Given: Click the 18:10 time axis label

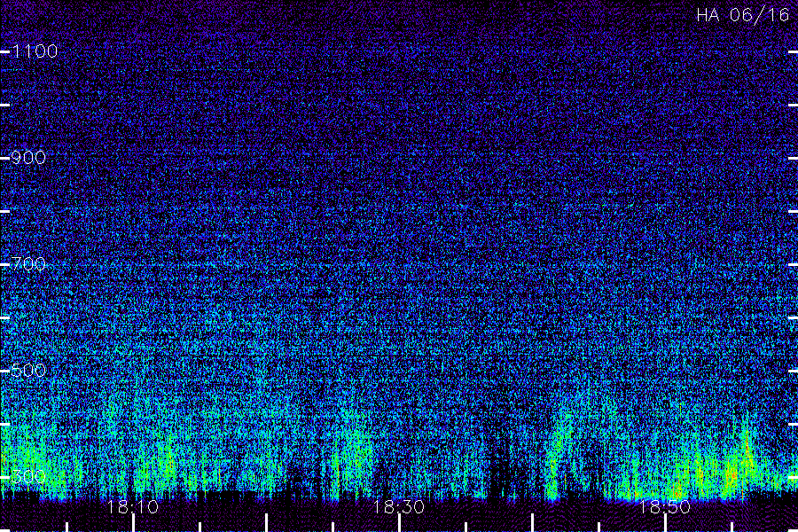Looking at the screenshot, I should pos(133,507).
